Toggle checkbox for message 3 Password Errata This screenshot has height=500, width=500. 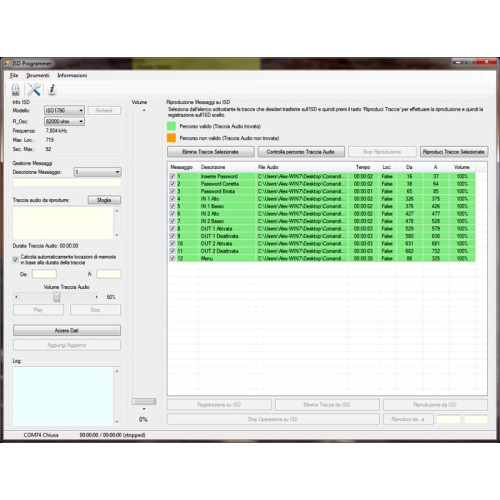pyautogui.click(x=172, y=191)
